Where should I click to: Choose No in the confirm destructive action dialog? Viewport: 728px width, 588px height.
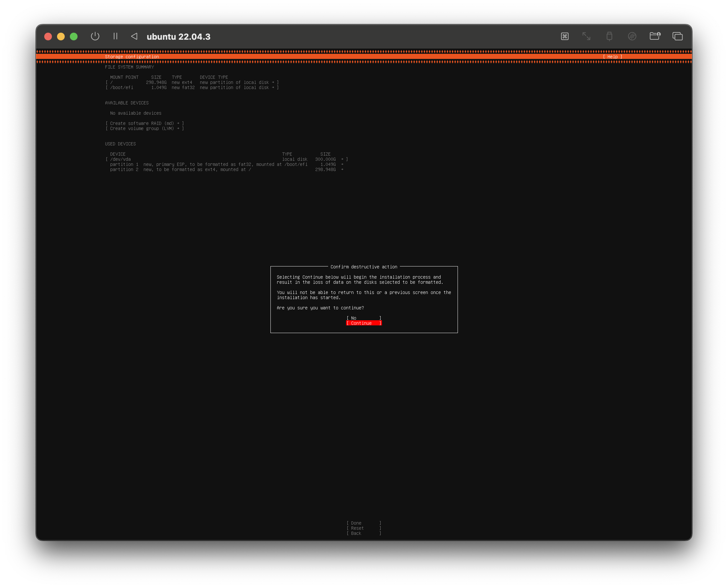point(364,318)
